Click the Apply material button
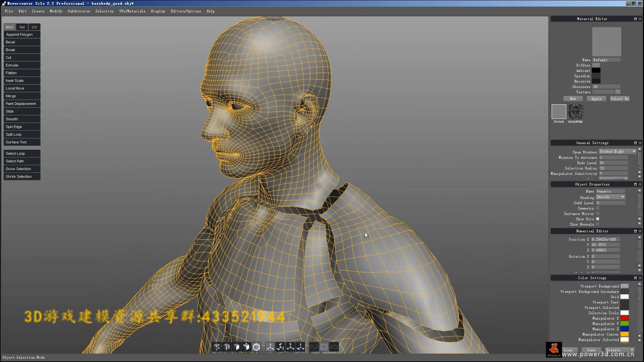Image resolution: width=644 pixels, height=362 pixels. (x=596, y=99)
